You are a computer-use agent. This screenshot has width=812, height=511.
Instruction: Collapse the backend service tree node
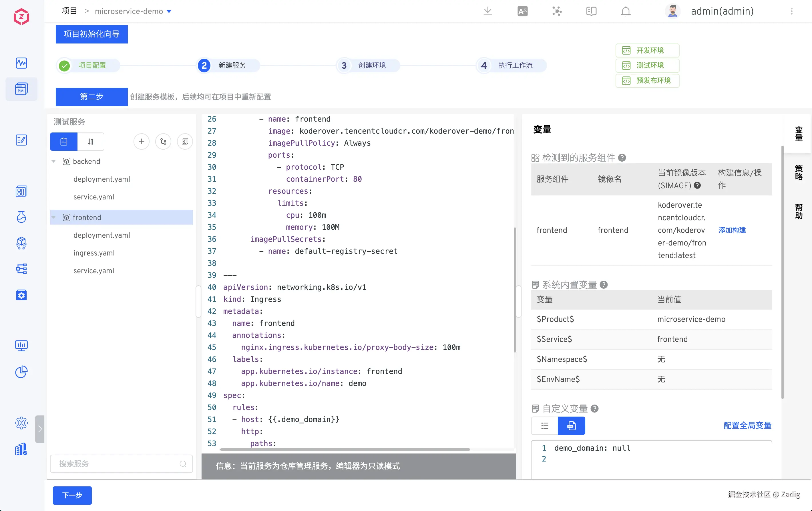coord(54,161)
